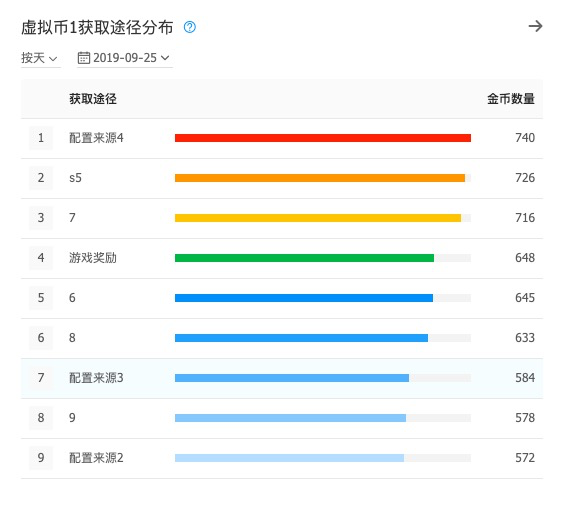Select the 游戏奖励 row label
The height and width of the screenshot is (526, 569).
pyautogui.click(x=93, y=258)
